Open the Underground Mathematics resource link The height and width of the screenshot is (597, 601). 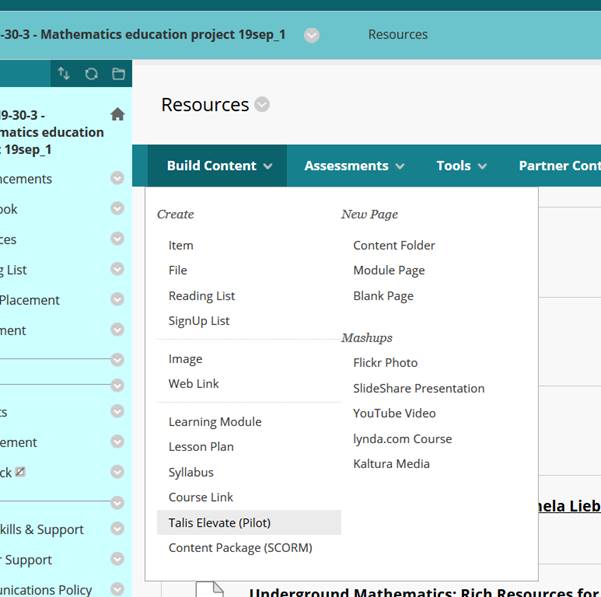425,592
